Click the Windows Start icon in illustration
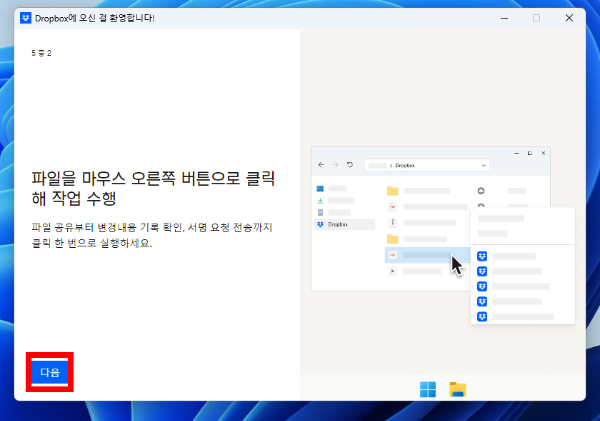The width and height of the screenshot is (600, 421). point(428,390)
